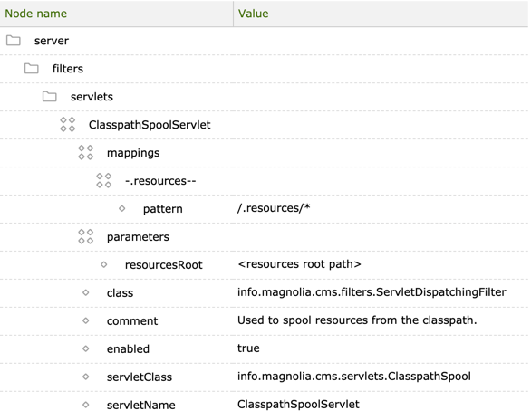531x420 pixels.
Task: Select the -.resources-- node
Action: (x=160, y=181)
